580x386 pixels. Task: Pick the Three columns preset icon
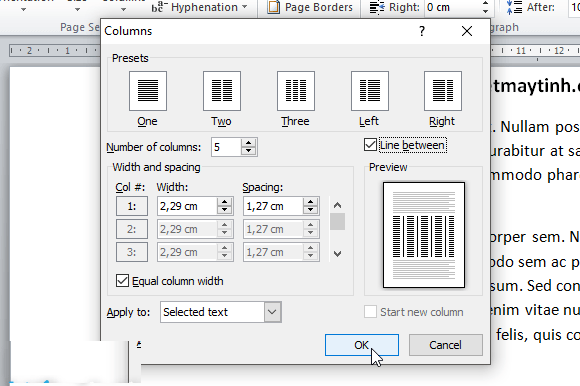(296, 91)
